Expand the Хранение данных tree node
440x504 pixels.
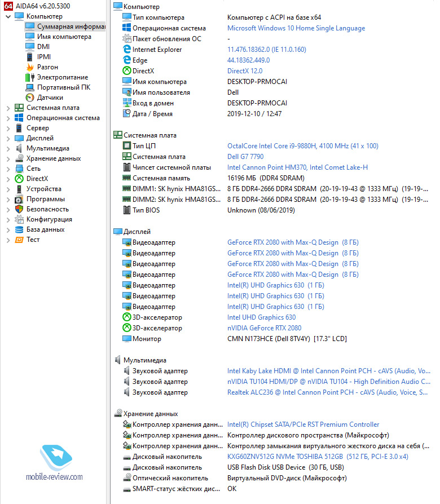tap(8, 159)
